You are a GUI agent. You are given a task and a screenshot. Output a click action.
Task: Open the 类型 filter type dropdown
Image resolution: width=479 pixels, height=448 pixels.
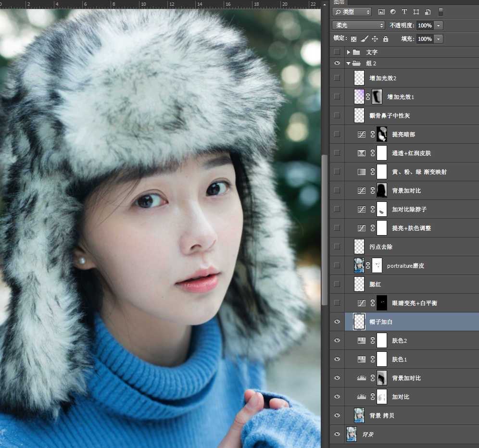pyautogui.click(x=352, y=12)
